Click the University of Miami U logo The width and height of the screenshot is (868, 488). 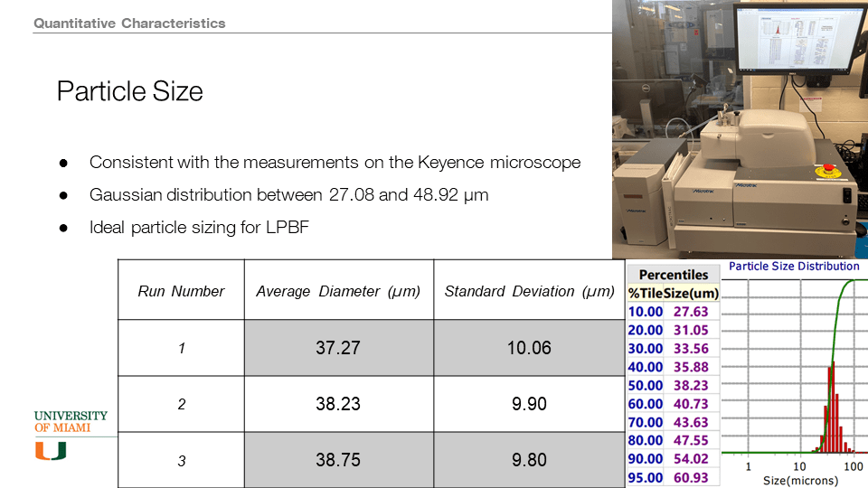click(51, 450)
